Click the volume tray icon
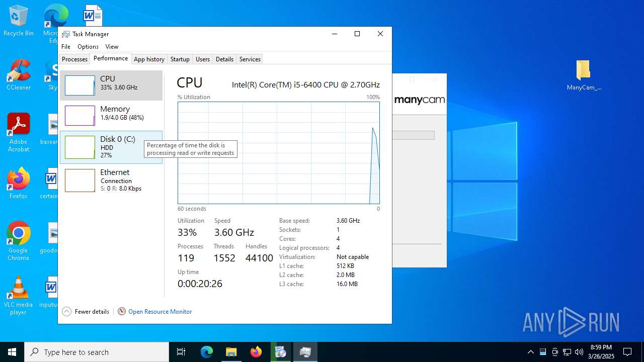 579,352
